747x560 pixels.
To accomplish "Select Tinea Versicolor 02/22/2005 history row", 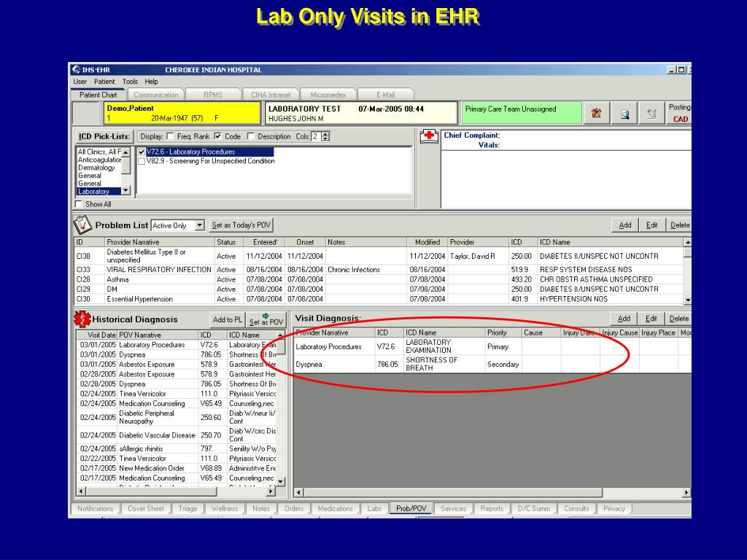I will (x=177, y=459).
